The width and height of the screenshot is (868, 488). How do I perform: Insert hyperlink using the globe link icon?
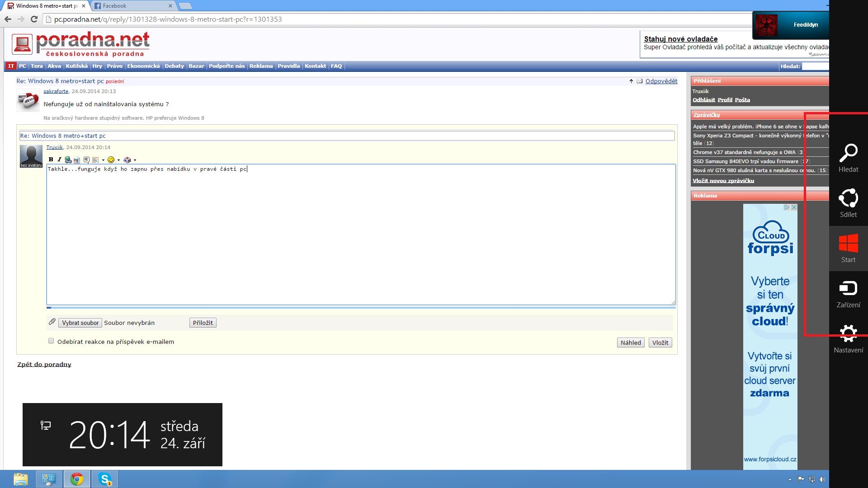click(x=68, y=160)
